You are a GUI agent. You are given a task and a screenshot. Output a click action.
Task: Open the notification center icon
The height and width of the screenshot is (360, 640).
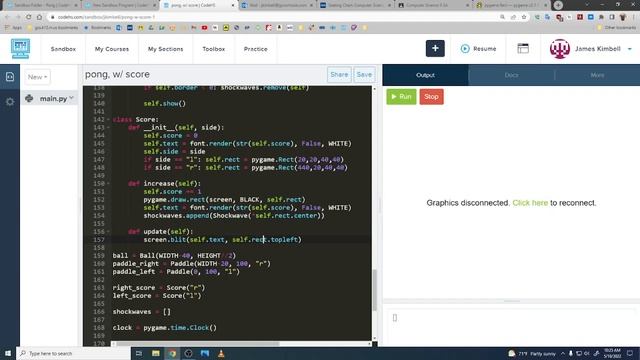[630, 353]
